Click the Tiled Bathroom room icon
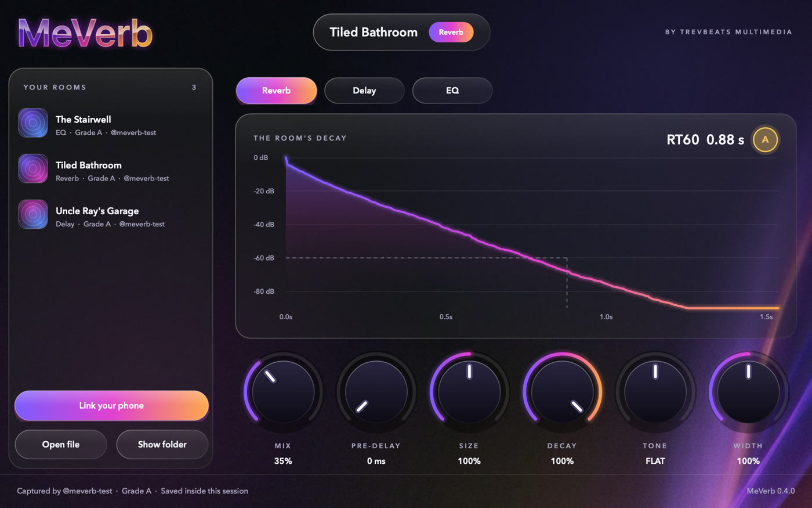The height and width of the screenshot is (508, 812). [x=33, y=168]
